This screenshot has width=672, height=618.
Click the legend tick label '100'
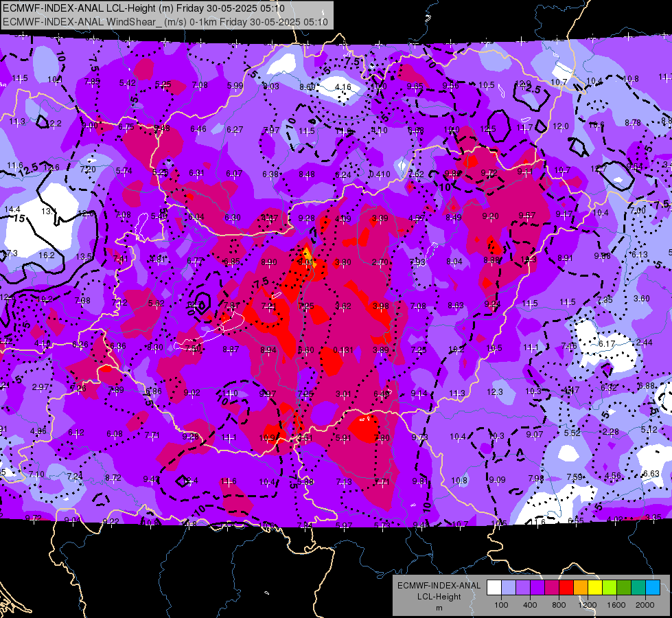(501, 605)
